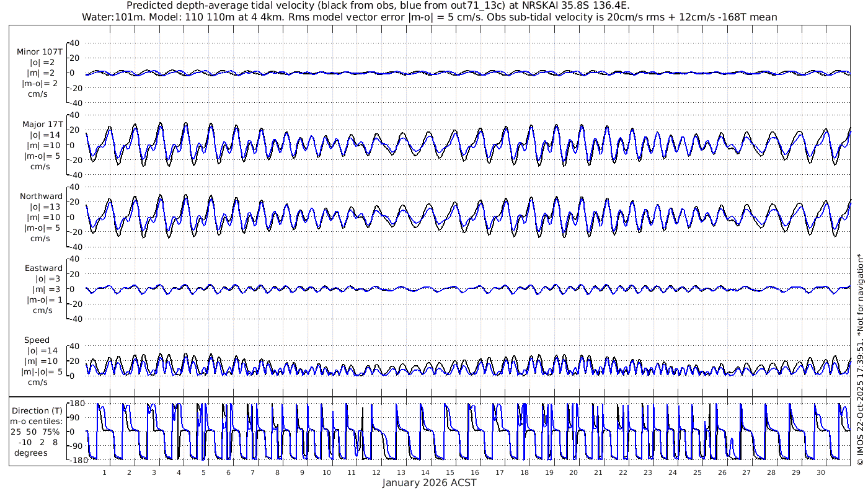The image size is (868, 496).
Task: Select the 'Northward' velocity panel label
Action: tap(41, 196)
